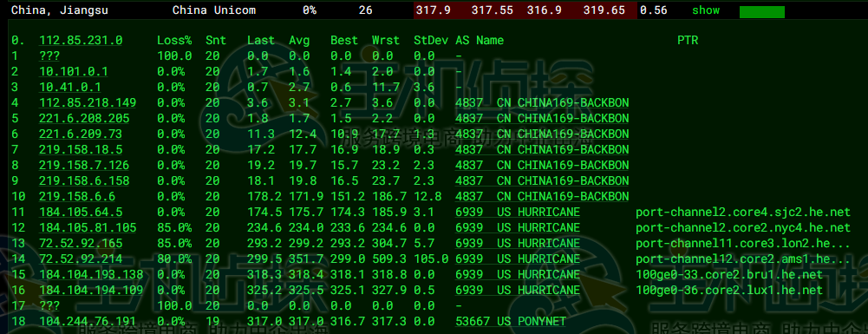Click hop 10 address 219.158.6.6

point(77,197)
